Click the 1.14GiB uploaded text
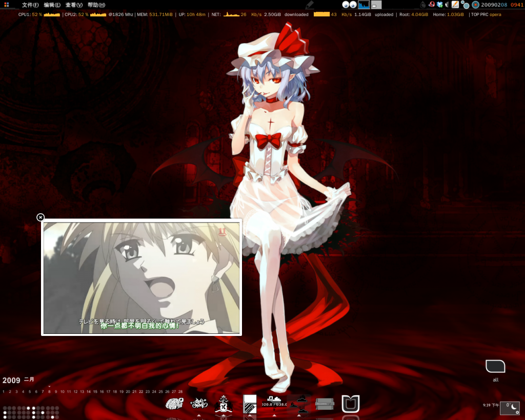 (x=374, y=14)
